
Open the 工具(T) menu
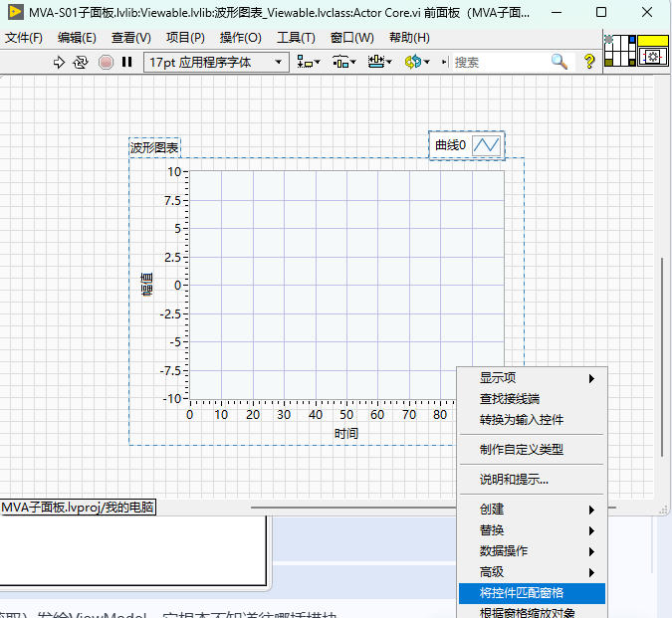click(296, 38)
